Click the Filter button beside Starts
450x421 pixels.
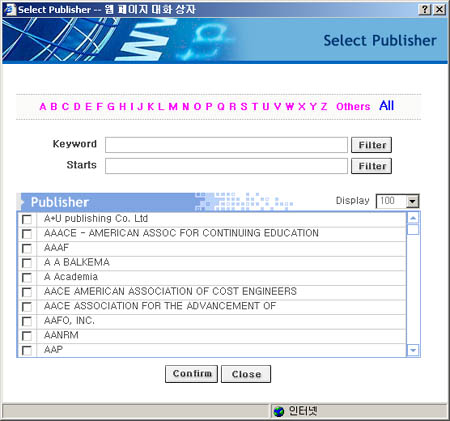pos(371,166)
